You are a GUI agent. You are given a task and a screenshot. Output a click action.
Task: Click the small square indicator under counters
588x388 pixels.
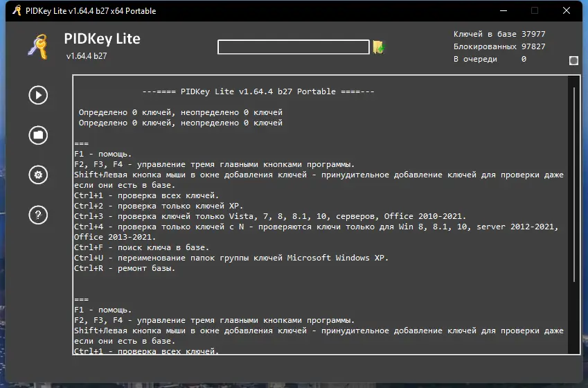pyautogui.click(x=573, y=60)
